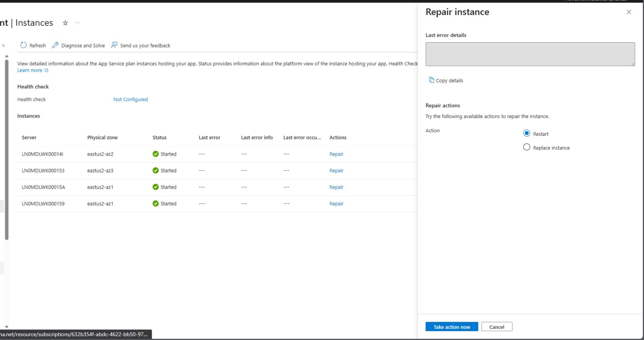Click the scroll down arrow on left scrollbar
This screenshot has height=340, width=644.
pyautogui.click(x=6, y=327)
